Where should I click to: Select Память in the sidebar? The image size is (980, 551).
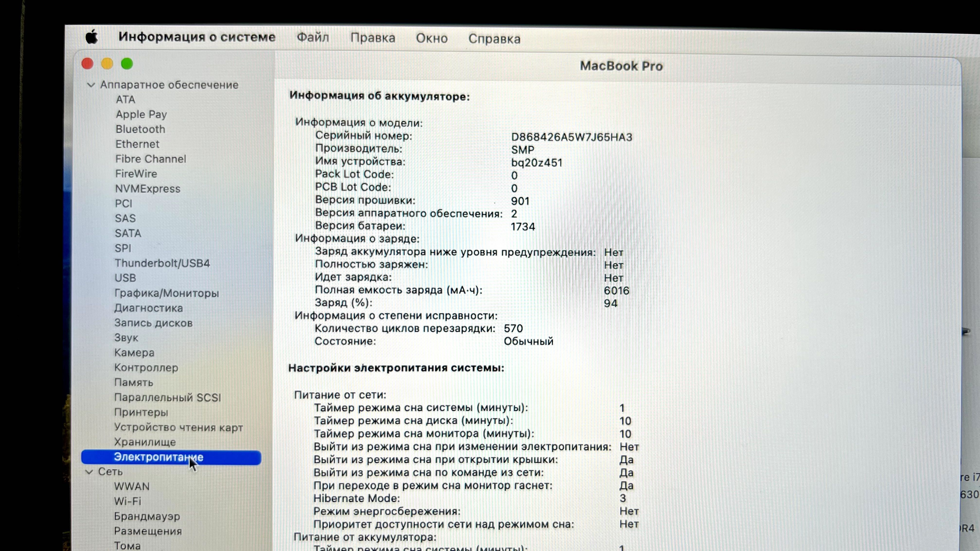(x=133, y=383)
